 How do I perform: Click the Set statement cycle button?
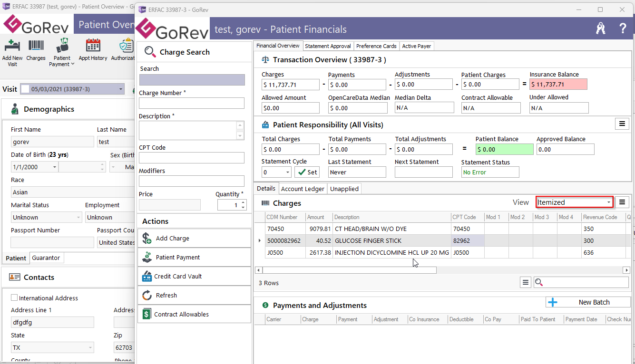pos(307,172)
